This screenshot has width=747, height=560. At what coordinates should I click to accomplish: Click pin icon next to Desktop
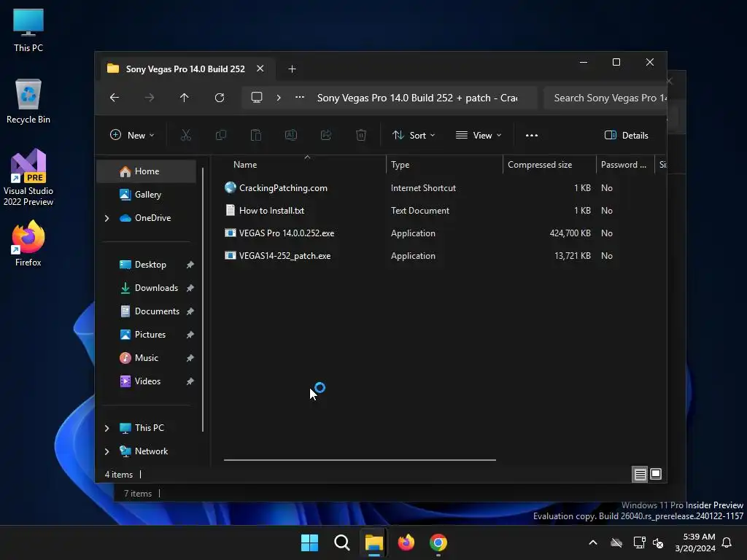(x=190, y=265)
